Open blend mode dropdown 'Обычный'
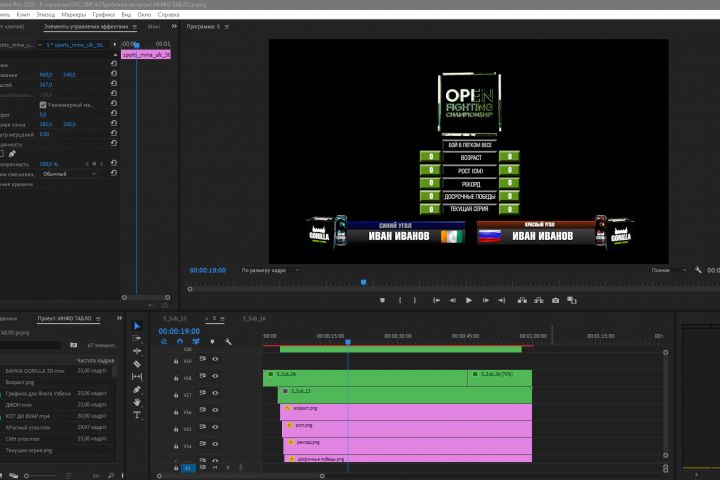The width and height of the screenshot is (720, 480). pos(69,174)
